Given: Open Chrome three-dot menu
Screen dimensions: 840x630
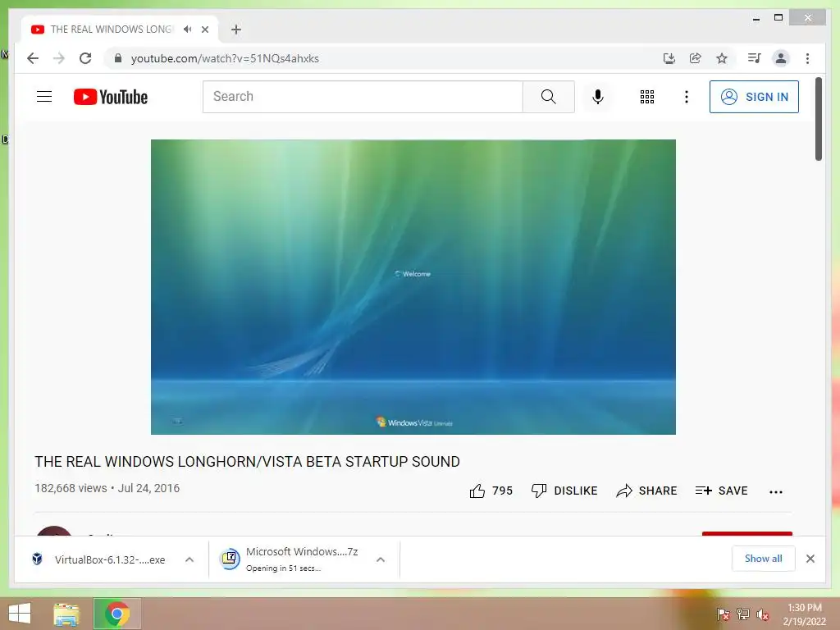Looking at the screenshot, I should point(807,58).
